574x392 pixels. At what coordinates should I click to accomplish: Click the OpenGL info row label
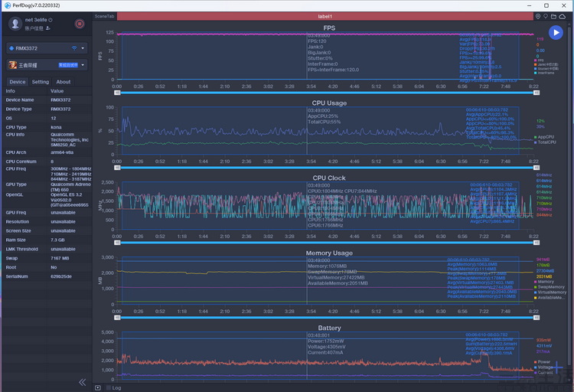[x=15, y=194]
